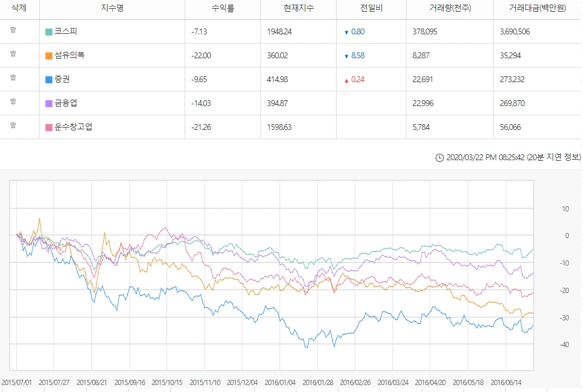Click the timestamp 2020/03/22 PM 08:25:42
Image resolution: width=583 pixels, height=392 pixels.
point(486,157)
